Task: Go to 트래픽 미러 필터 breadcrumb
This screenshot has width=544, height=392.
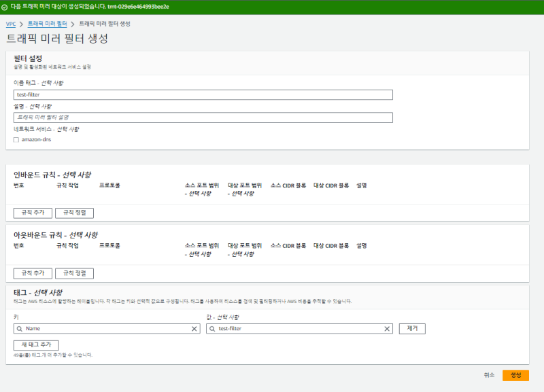Action: pyautogui.click(x=48, y=24)
